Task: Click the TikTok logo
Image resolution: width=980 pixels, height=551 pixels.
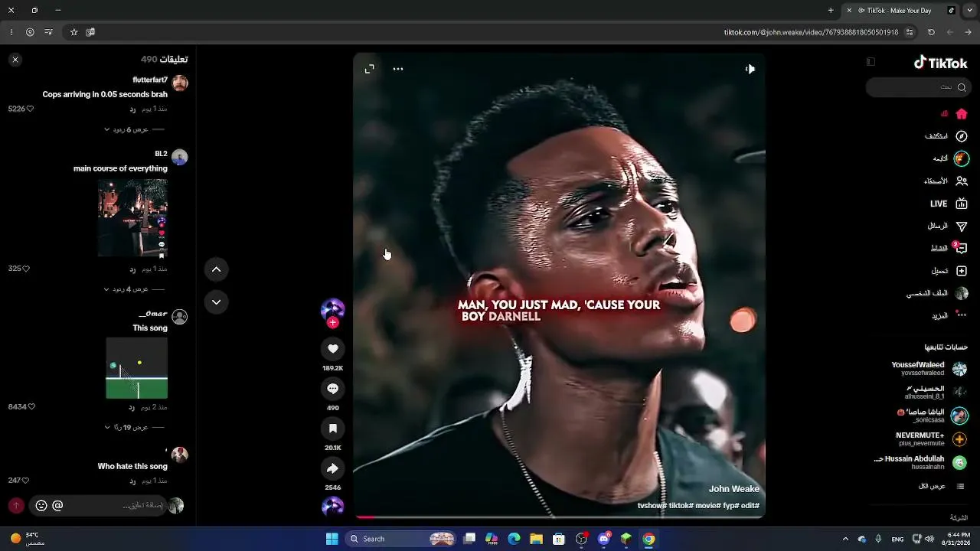Action: pos(941,63)
